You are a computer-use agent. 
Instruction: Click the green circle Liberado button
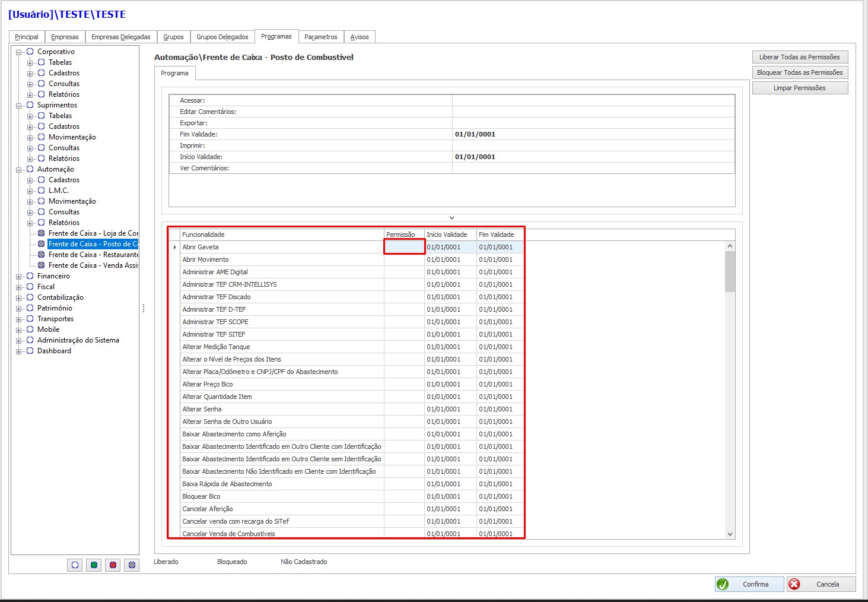pos(94,565)
